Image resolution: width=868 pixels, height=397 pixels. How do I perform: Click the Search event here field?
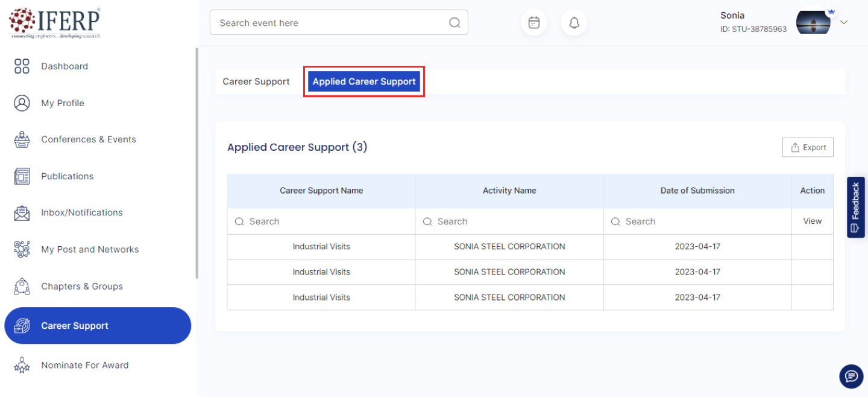click(332, 23)
